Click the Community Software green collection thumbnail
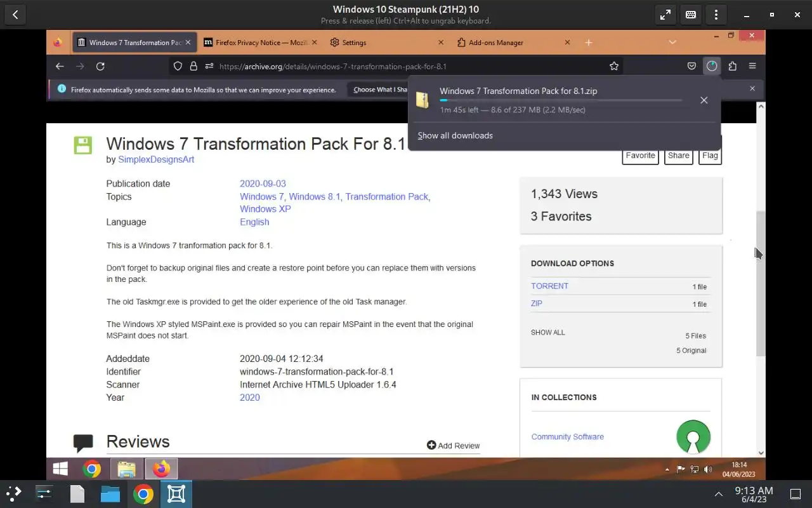 693,437
